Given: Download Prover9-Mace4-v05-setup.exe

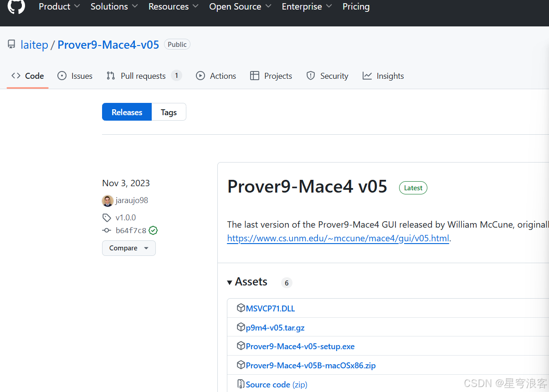Looking at the screenshot, I should click(x=300, y=346).
